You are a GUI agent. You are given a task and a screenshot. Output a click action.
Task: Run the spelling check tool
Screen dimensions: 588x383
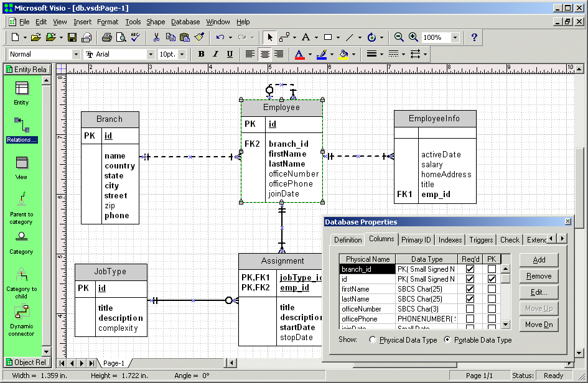click(x=135, y=37)
